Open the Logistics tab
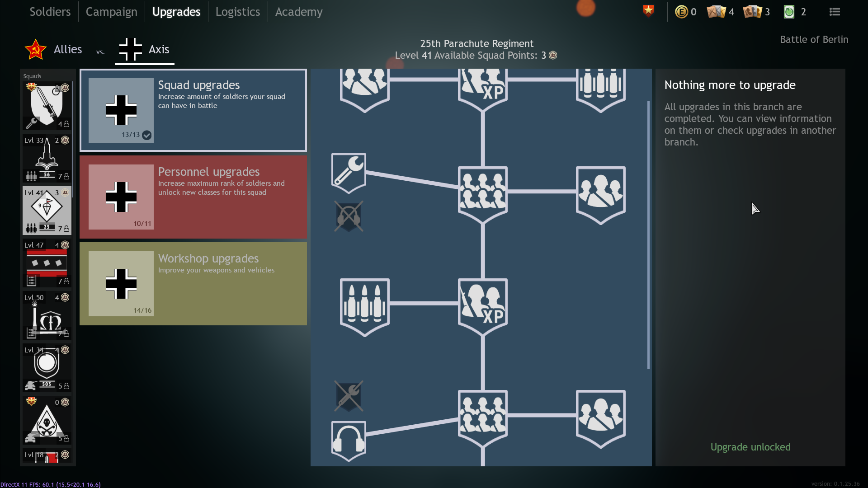This screenshot has width=868, height=488. coord(237,12)
